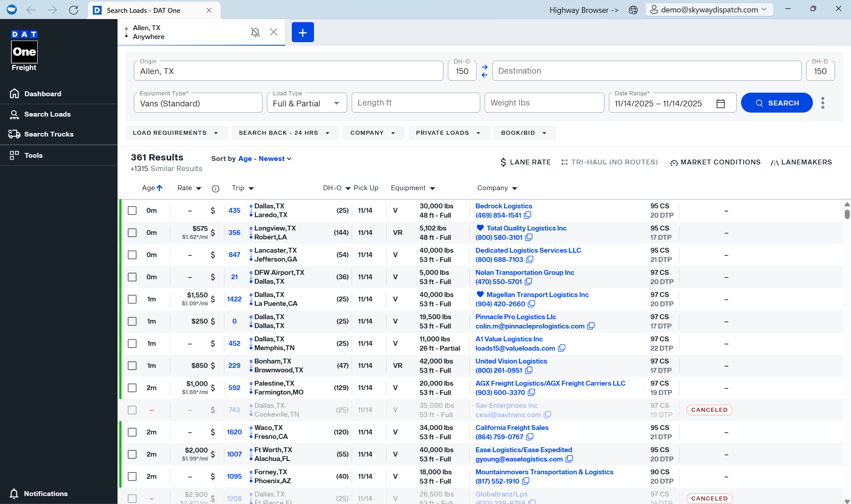Expand the COMPANY filter dropdown
The height and width of the screenshot is (504, 851).
point(373,133)
